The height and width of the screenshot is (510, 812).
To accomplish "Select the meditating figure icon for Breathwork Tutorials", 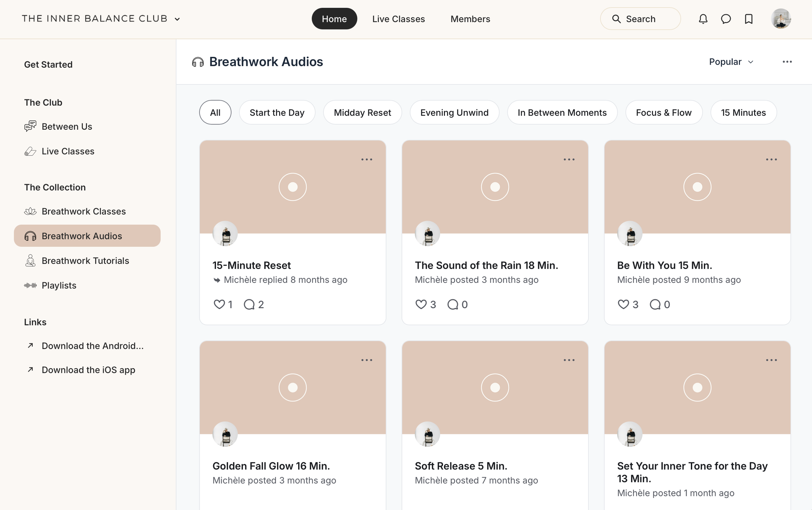I will (30, 260).
